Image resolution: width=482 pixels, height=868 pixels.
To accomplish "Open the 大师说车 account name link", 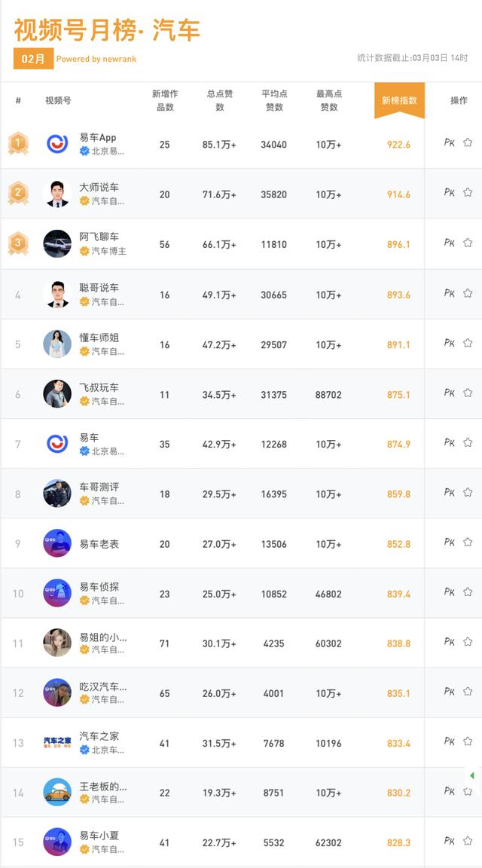I will coord(99,187).
